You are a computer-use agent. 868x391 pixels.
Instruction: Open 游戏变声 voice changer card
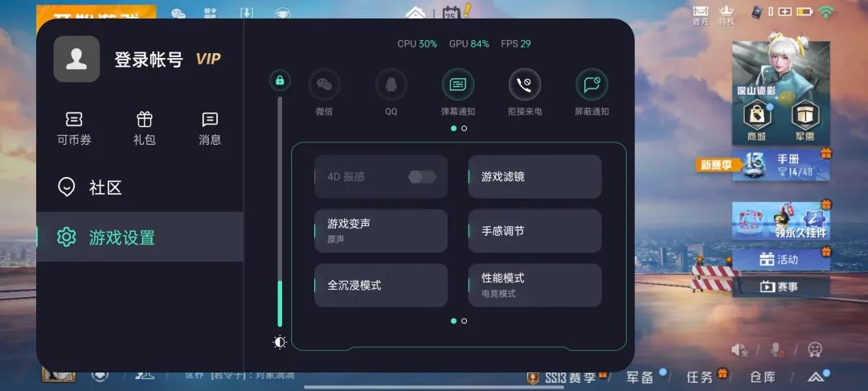point(381,231)
